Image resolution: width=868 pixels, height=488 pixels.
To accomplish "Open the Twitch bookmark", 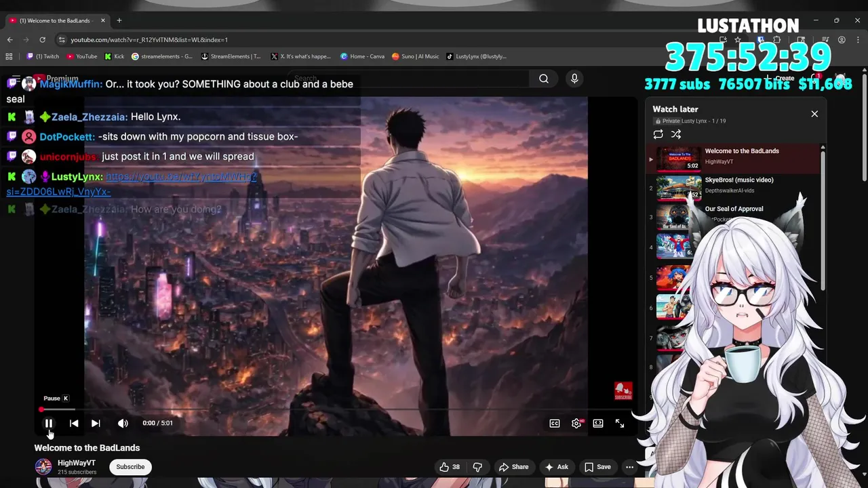I will click(43, 56).
